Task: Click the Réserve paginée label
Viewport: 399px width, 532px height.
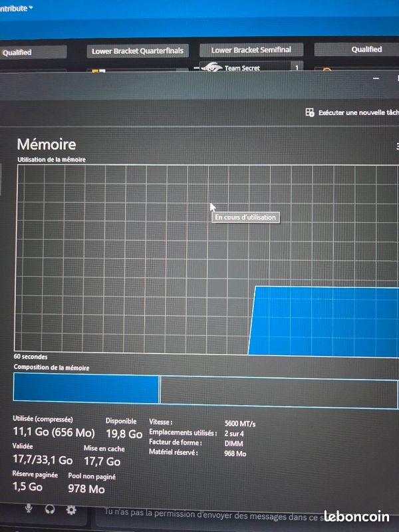Action: point(35,474)
